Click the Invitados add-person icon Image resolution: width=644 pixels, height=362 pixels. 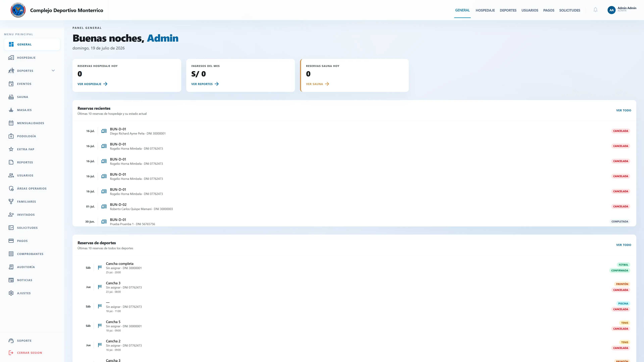[x=11, y=215]
